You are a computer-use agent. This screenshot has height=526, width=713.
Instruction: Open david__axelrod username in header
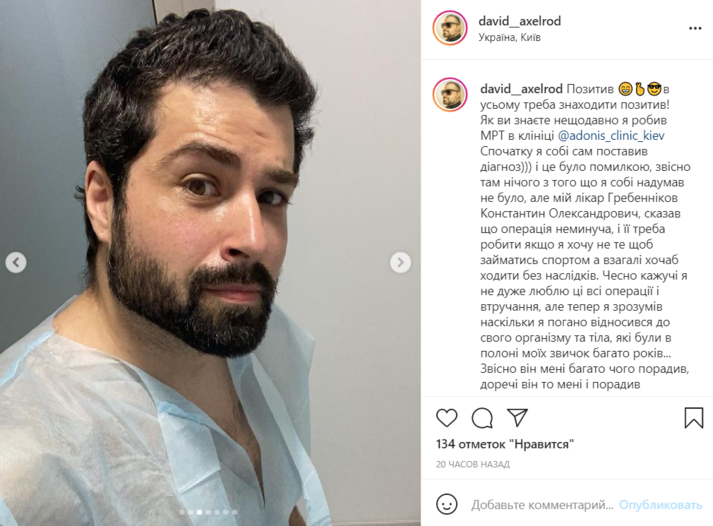(519, 21)
